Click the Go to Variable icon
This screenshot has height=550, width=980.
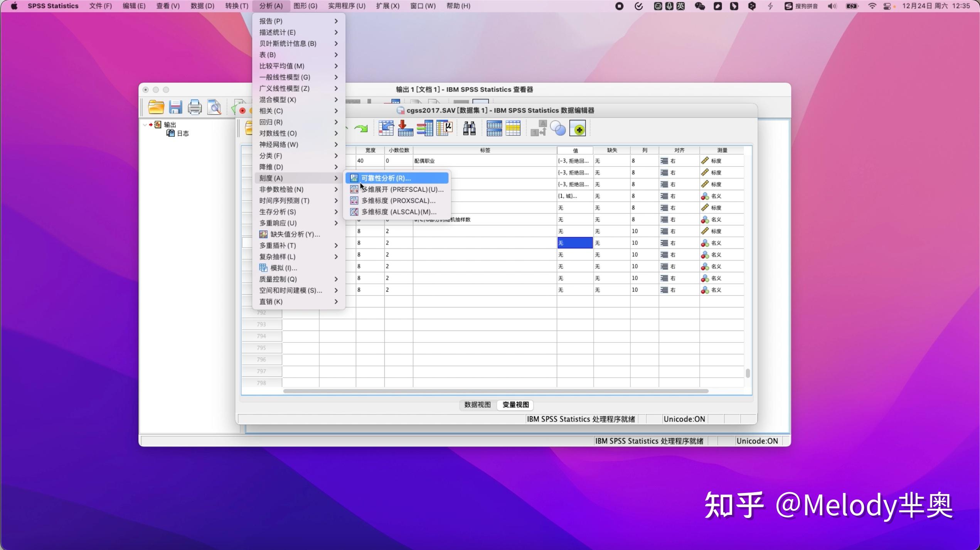tap(405, 128)
